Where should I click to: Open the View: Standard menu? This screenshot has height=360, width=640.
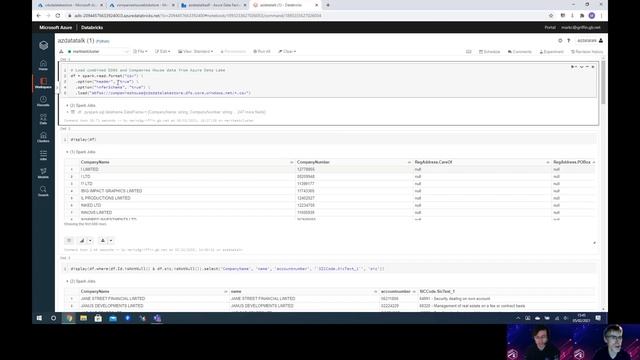(196, 51)
